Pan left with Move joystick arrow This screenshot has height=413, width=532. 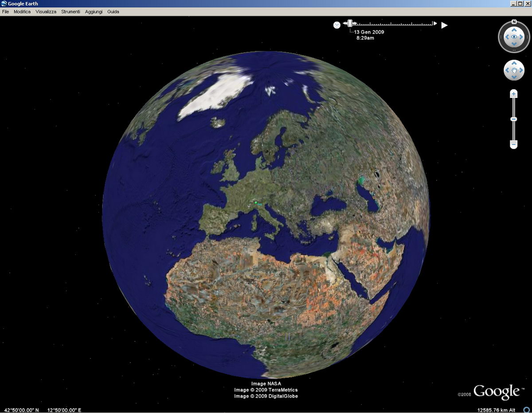pyautogui.click(x=508, y=70)
